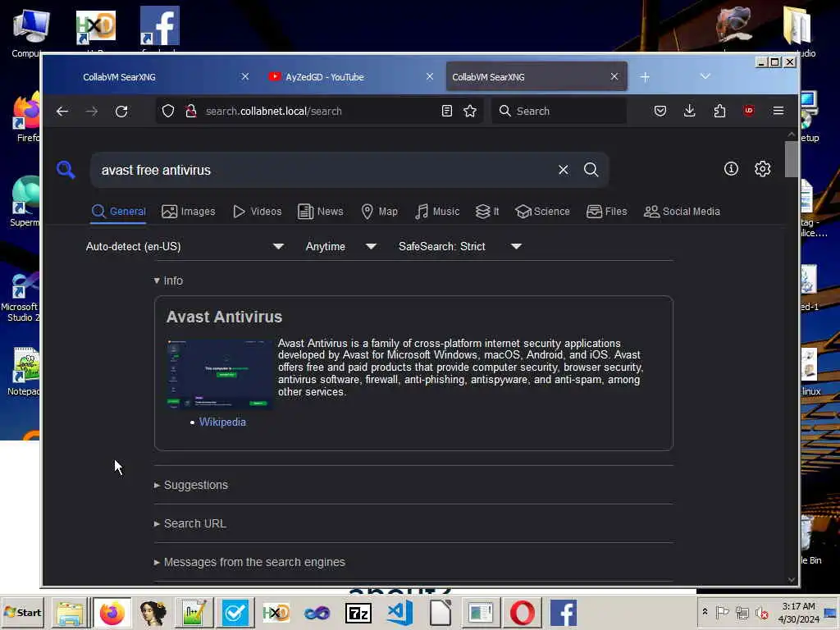Expand the Search URL section
Screen dimensions: 840x630
point(190,523)
